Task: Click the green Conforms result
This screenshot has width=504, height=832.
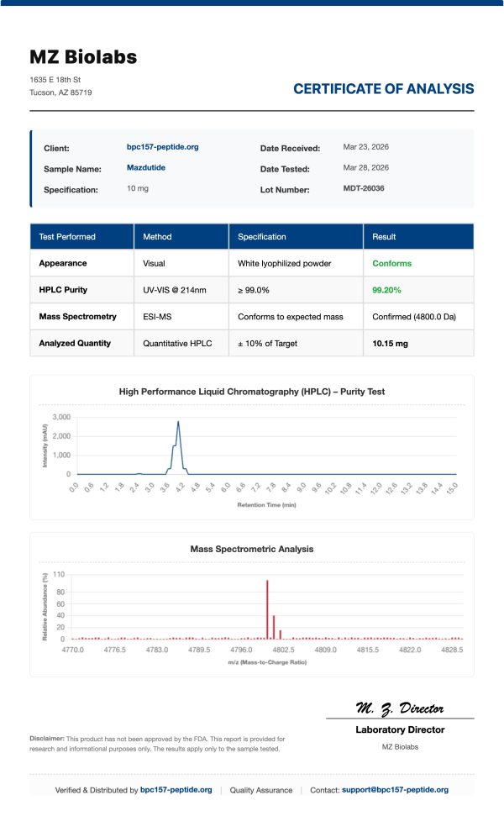Action: tap(392, 263)
